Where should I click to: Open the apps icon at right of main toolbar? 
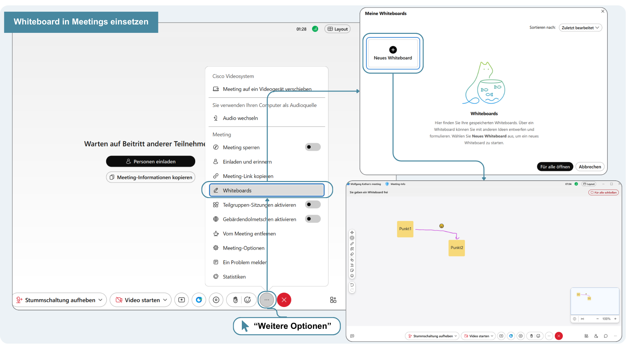click(333, 300)
